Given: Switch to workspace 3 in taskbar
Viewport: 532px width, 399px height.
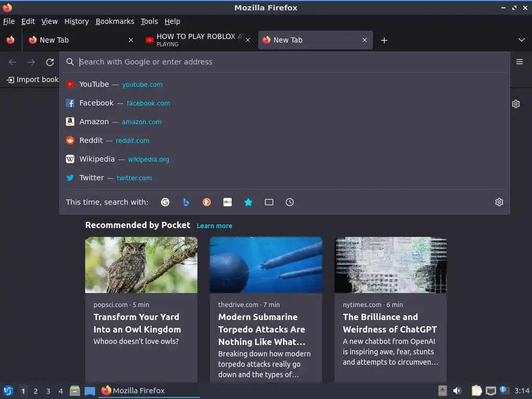Looking at the screenshot, I should [x=48, y=391].
